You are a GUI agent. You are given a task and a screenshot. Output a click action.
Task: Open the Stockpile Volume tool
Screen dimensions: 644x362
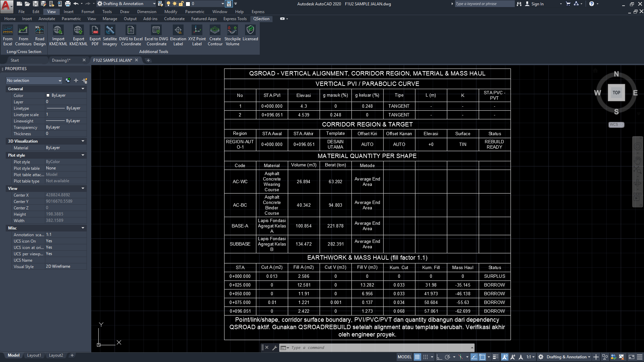click(233, 35)
